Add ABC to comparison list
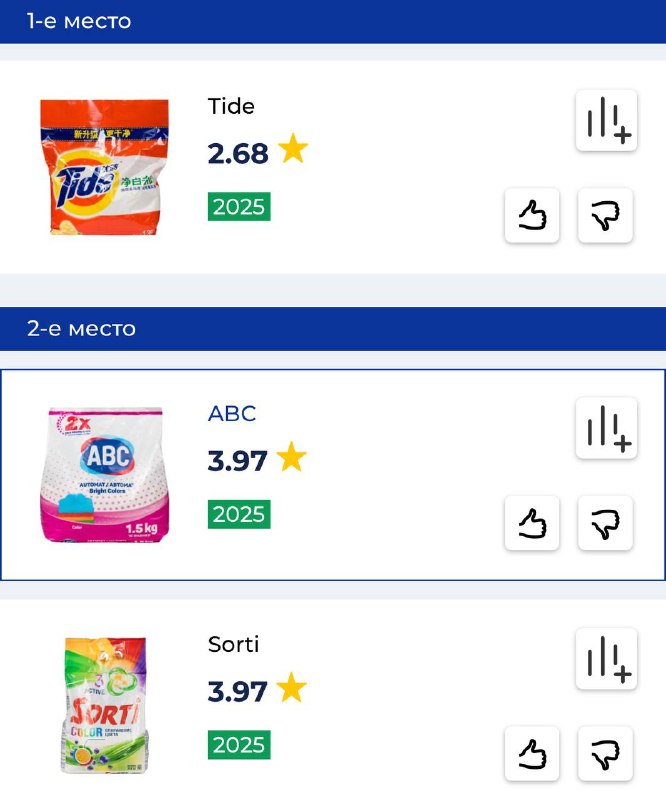 tap(606, 429)
